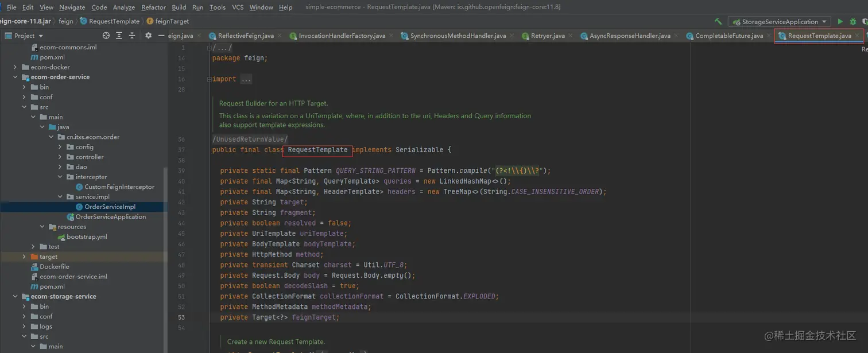Close the RequestTemplate.java tab
This screenshot has width=868, height=353.
tap(858, 36)
